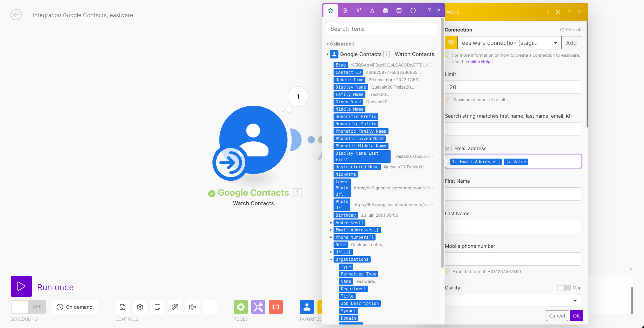644x328 pixels.
Task: Collapse the Organizations tree item
Action: [331, 259]
